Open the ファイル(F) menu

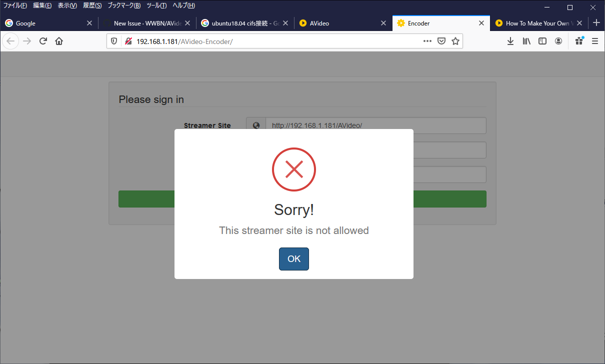15,5
